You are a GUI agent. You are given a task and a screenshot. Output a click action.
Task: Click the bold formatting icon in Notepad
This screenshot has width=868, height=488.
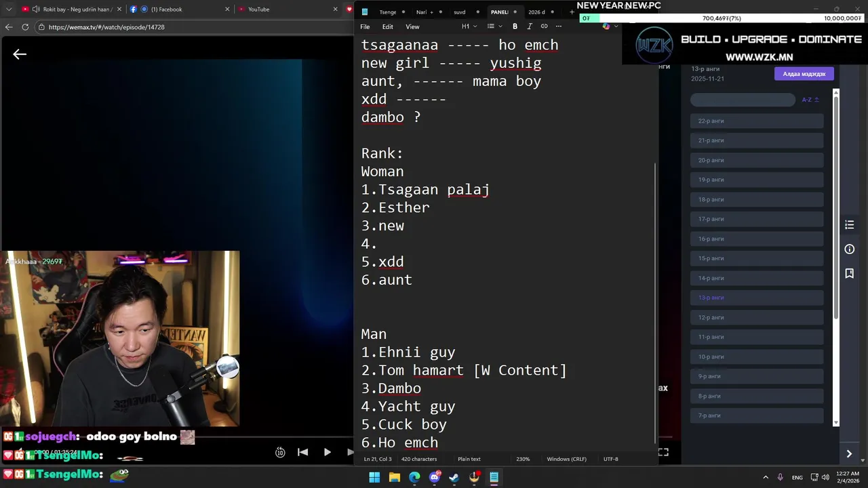pyautogui.click(x=515, y=26)
